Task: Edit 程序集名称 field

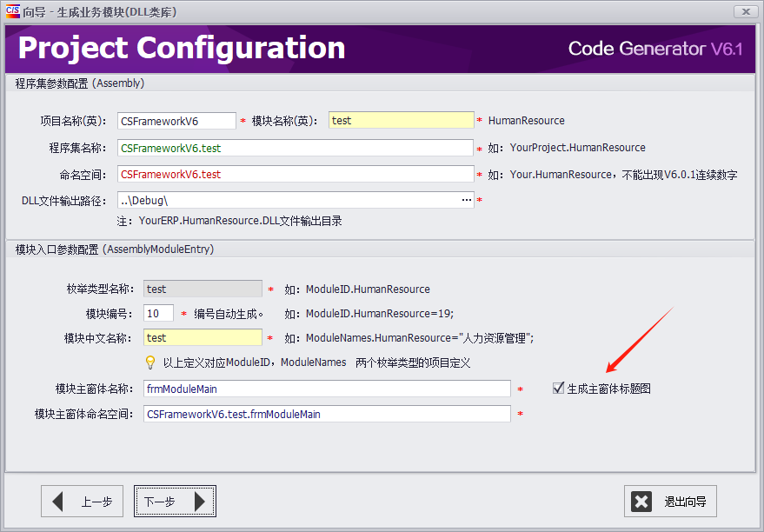Action: (x=295, y=148)
